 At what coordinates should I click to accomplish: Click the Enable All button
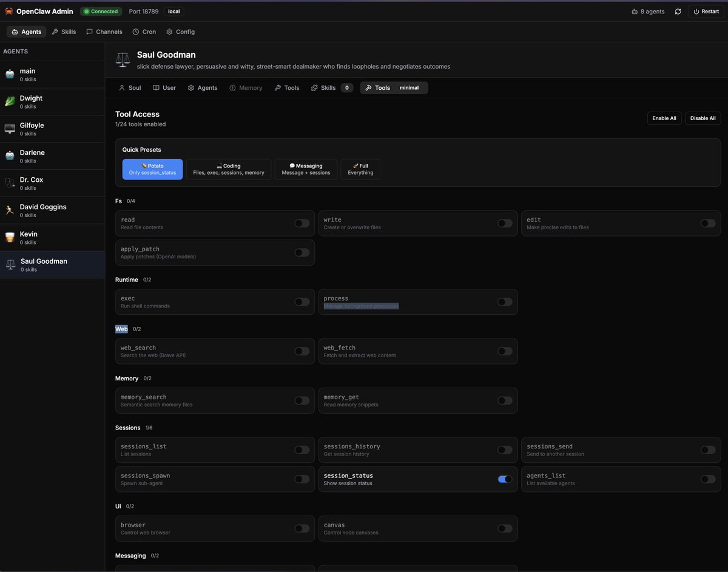click(x=664, y=118)
